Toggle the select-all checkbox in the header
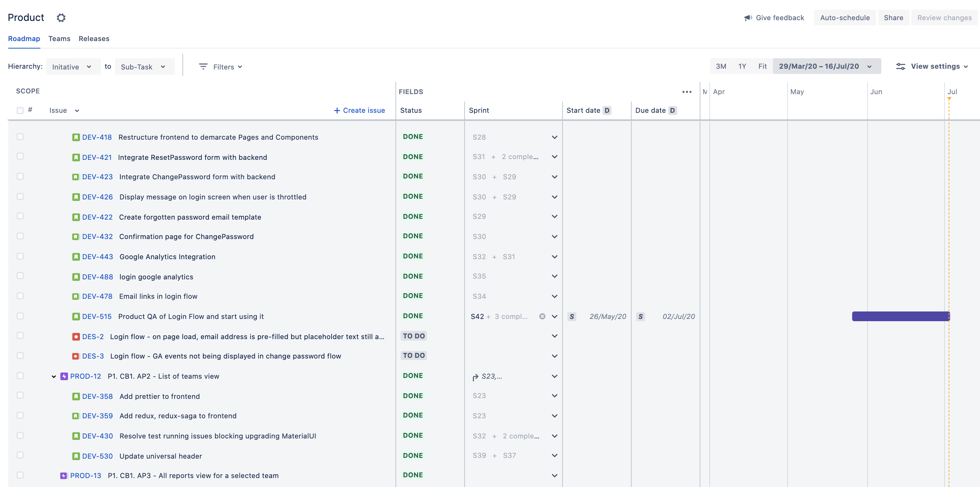The height and width of the screenshot is (487, 980). click(x=20, y=110)
